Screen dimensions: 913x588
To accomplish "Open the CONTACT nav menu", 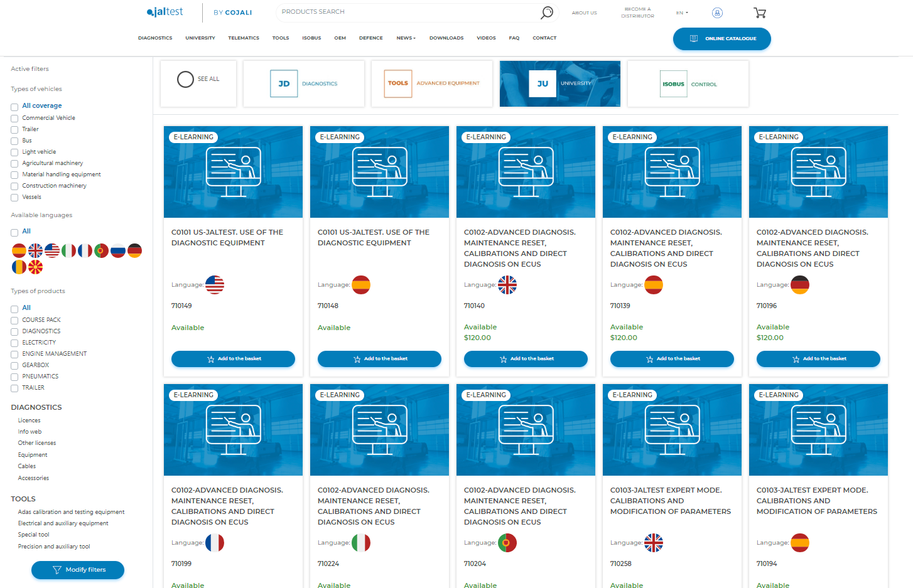I will click(544, 38).
